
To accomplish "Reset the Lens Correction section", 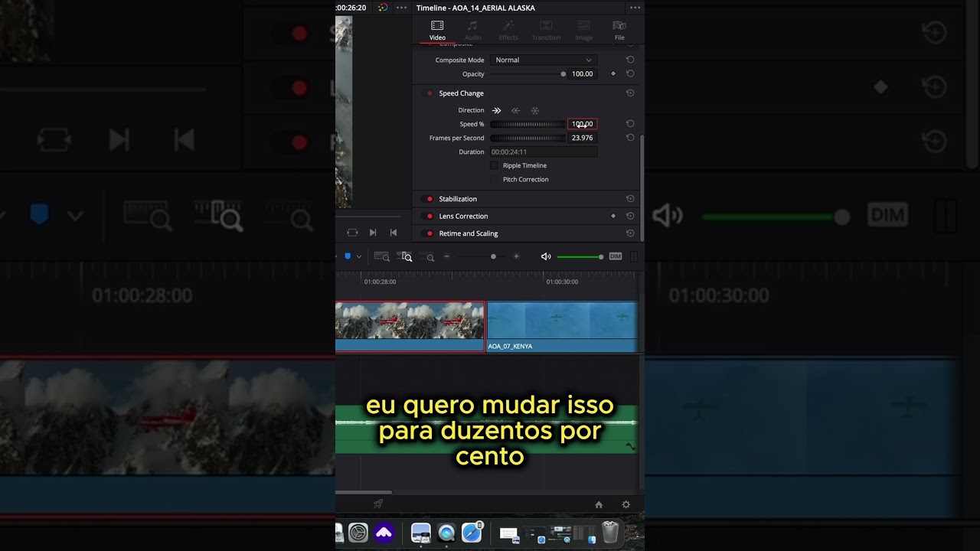I will 630,217.
